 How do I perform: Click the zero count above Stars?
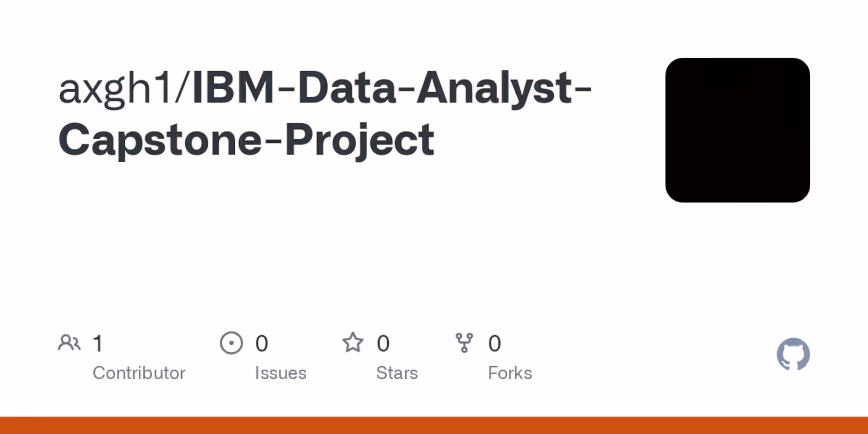(x=383, y=344)
